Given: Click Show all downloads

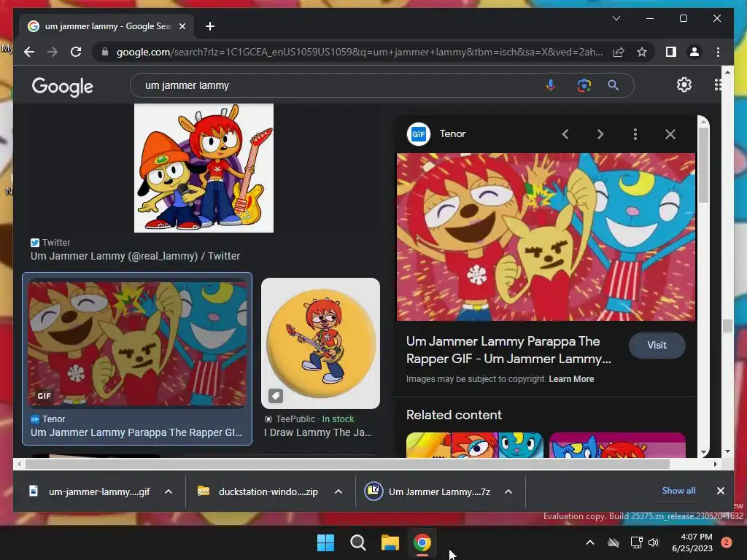Looking at the screenshot, I should [x=678, y=491].
